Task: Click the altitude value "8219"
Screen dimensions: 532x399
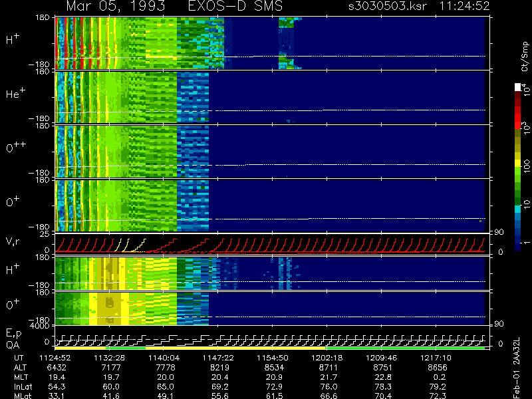Action: tap(220, 368)
